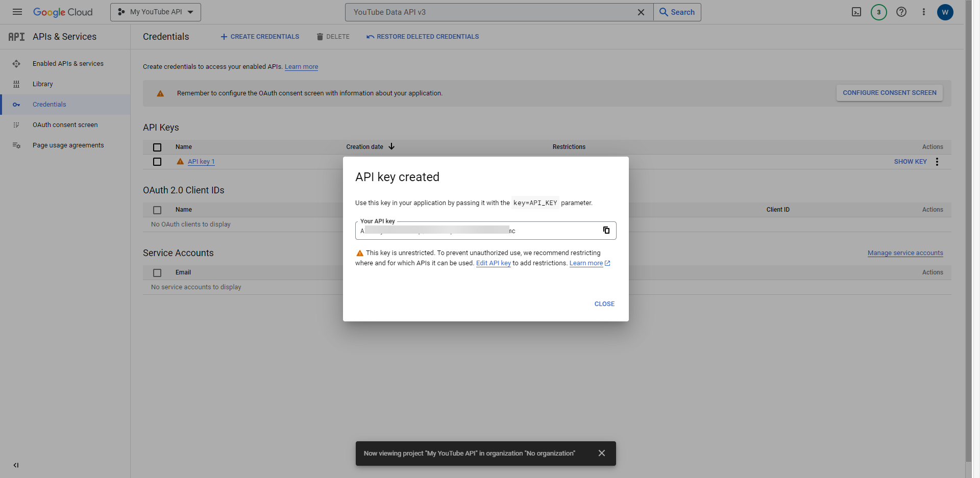Activate the Cloud Shell terminal
The image size is (980, 478).
click(856, 12)
